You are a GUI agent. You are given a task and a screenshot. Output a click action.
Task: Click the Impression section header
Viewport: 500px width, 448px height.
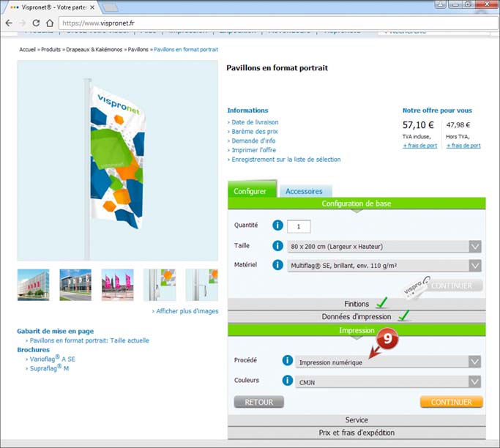357,330
